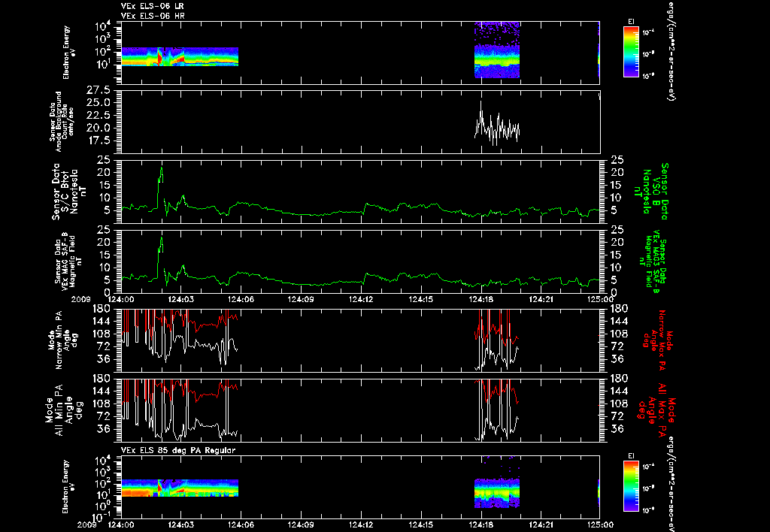Select the 'Narrow Min PA Angle' axis label

point(62,340)
